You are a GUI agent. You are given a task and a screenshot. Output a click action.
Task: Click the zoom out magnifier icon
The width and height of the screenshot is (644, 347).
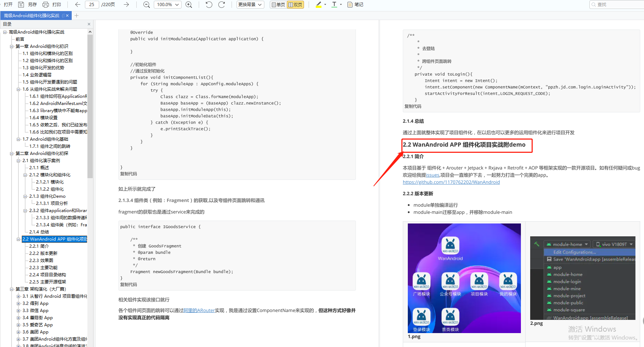[x=146, y=5]
